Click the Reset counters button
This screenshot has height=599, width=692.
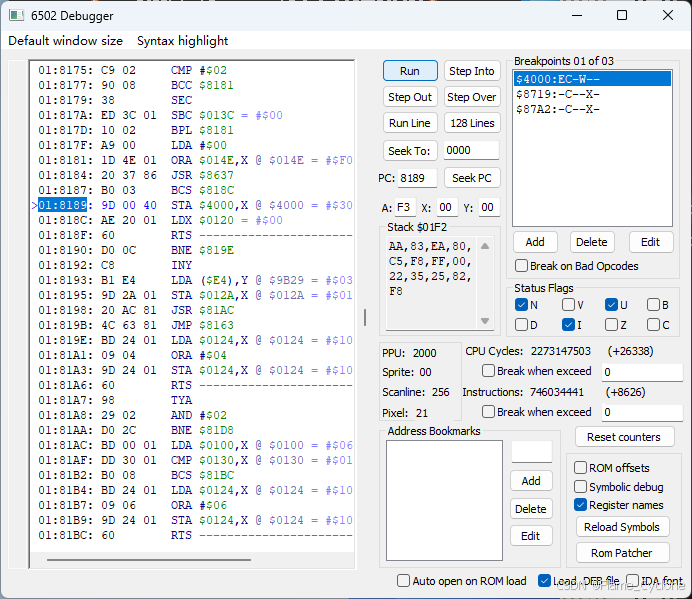pos(624,437)
